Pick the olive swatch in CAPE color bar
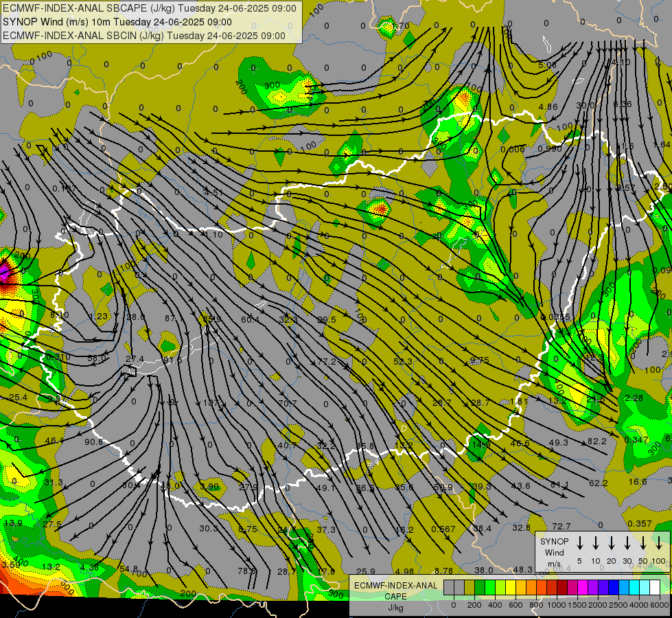This screenshot has width=672, height=618. [470, 588]
